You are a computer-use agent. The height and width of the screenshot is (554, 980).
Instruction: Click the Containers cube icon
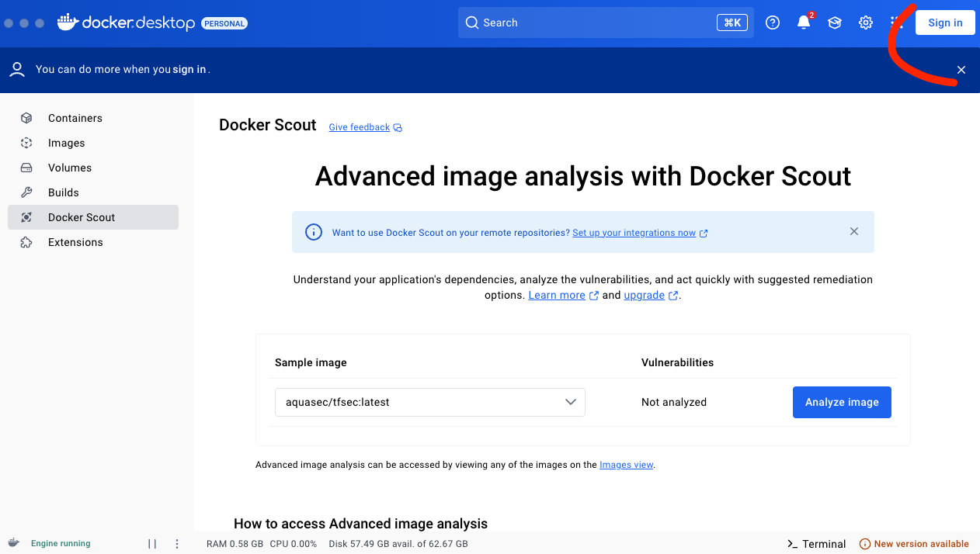pyautogui.click(x=26, y=118)
